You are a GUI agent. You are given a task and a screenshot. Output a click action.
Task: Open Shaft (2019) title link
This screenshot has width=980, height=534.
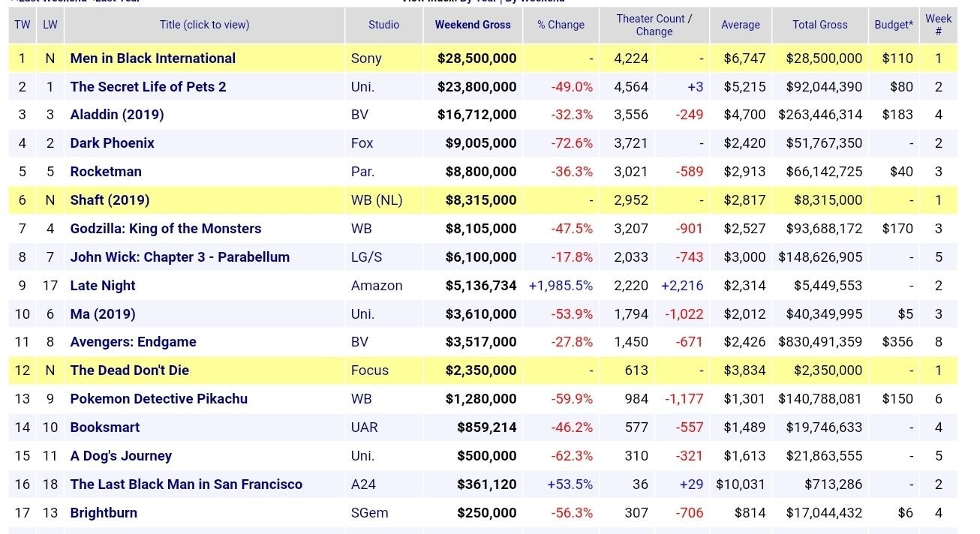point(110,200)
